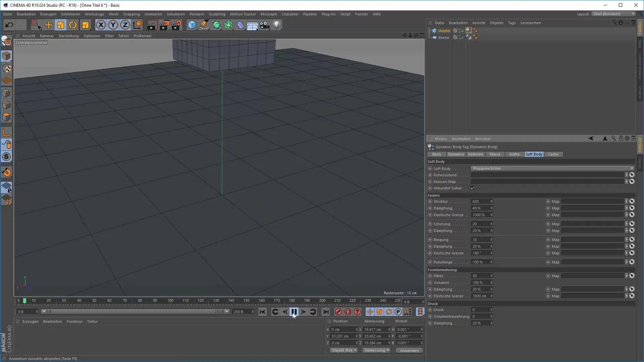Toggle the Härte keyframe circle
Viewport: 644px width, 362px height.
(430, 276)
